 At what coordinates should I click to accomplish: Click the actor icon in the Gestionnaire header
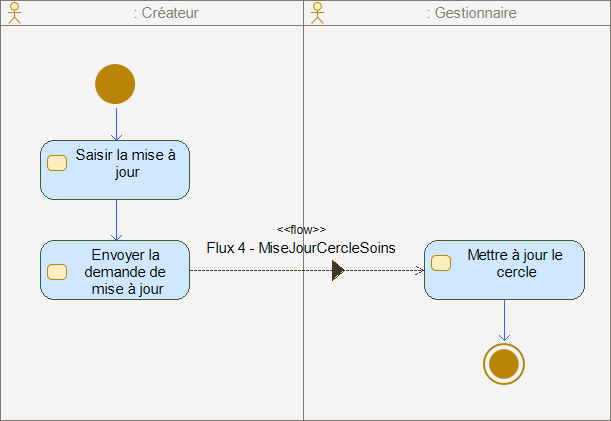pyautogui.click(x=318, y=12)
